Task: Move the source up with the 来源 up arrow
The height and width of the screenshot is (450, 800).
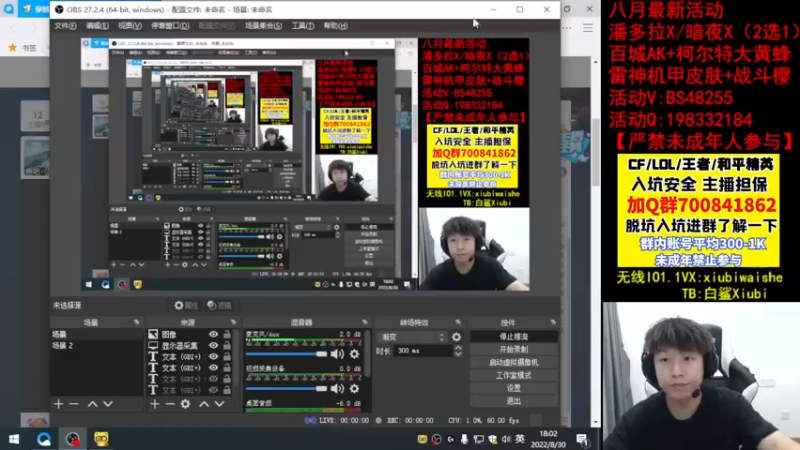Action: [204, 404]
